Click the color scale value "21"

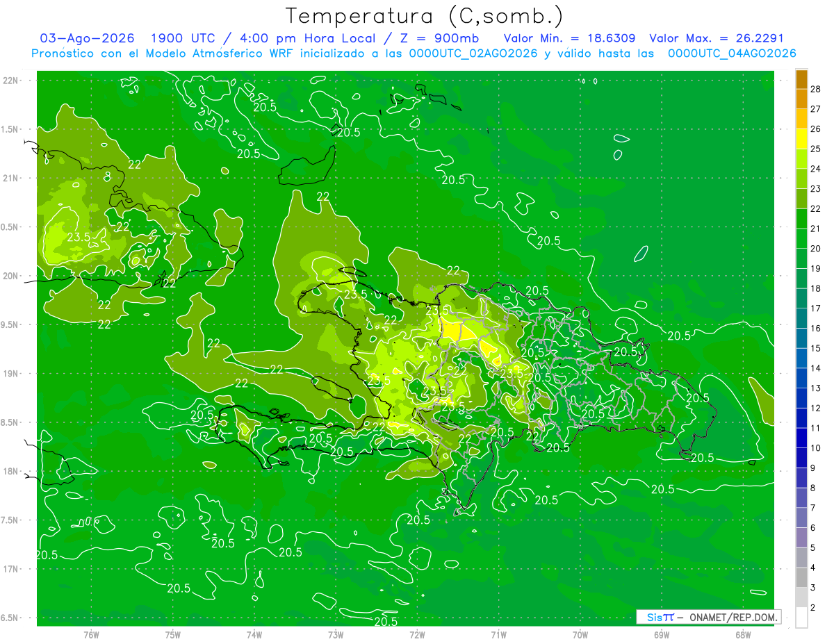[816, 229]
